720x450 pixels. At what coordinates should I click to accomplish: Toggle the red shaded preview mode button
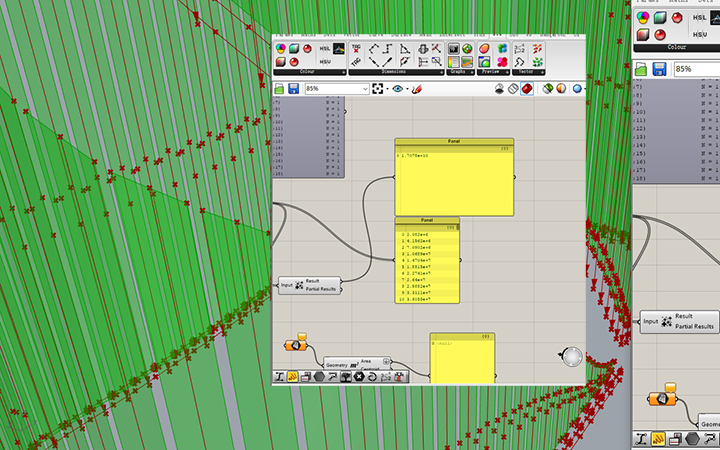point(526,89)
